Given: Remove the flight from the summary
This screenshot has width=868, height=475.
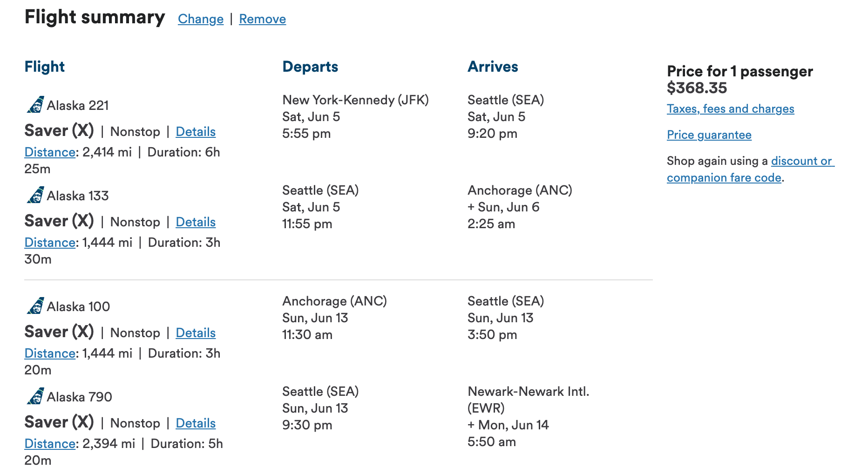Looking at the screenshot, I should click(262, 19).
